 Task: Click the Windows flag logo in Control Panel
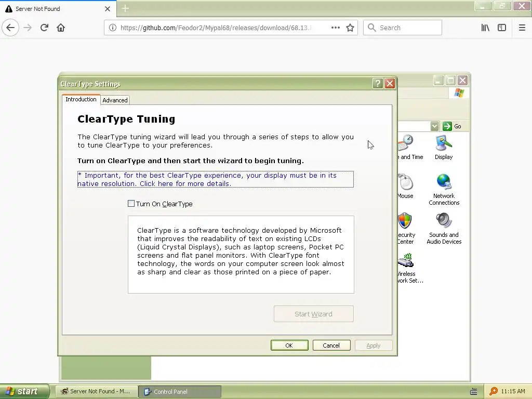(459, 92)
